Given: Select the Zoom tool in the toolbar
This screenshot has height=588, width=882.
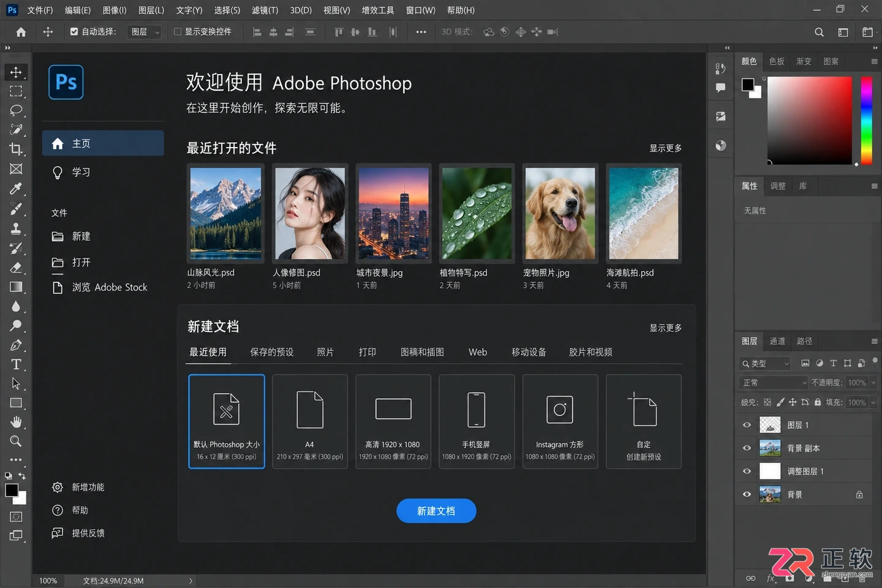Looking at the screenshot, I should (x=16, y=441).
